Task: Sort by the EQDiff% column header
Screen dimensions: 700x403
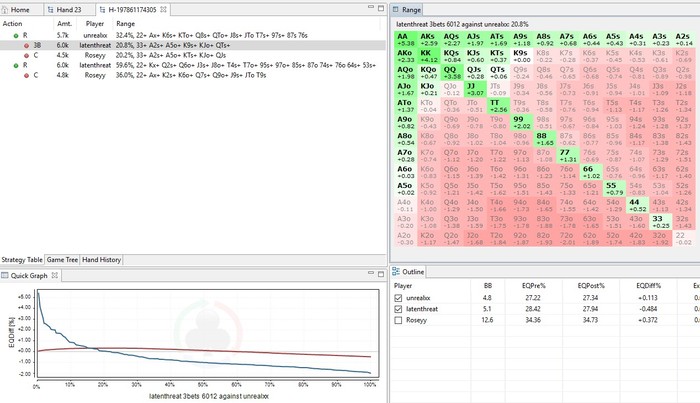Action: pyautogui.click(x=647, y=286)
